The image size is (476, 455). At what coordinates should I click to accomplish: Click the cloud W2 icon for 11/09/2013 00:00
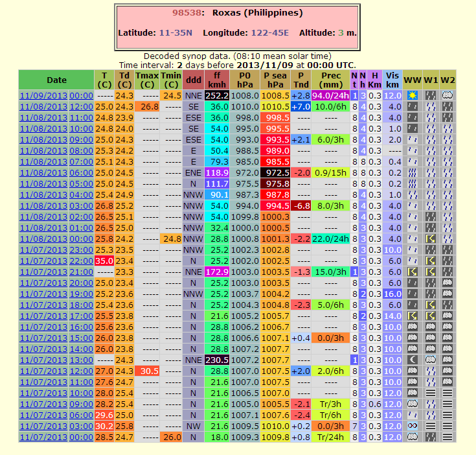pos(448,95)
